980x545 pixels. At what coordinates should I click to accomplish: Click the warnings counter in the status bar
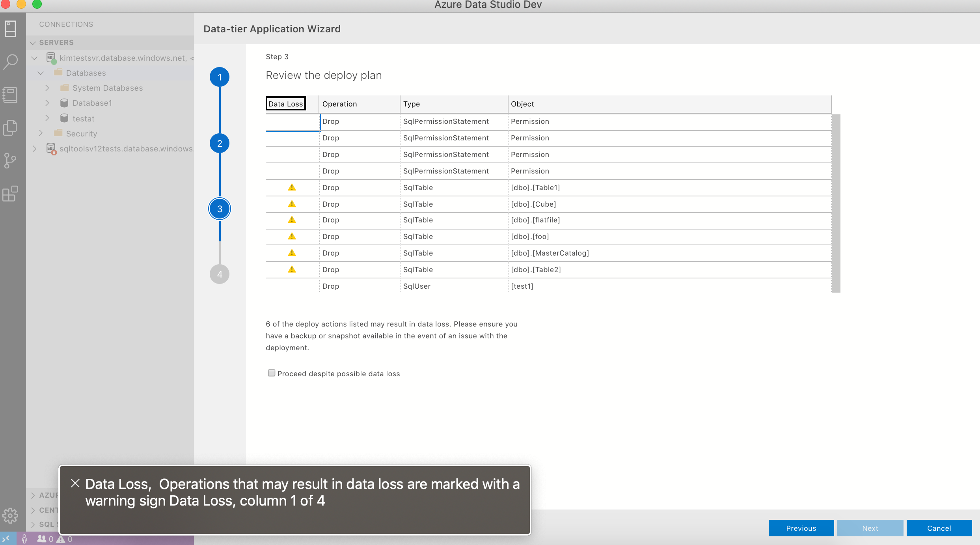[64, 539]
